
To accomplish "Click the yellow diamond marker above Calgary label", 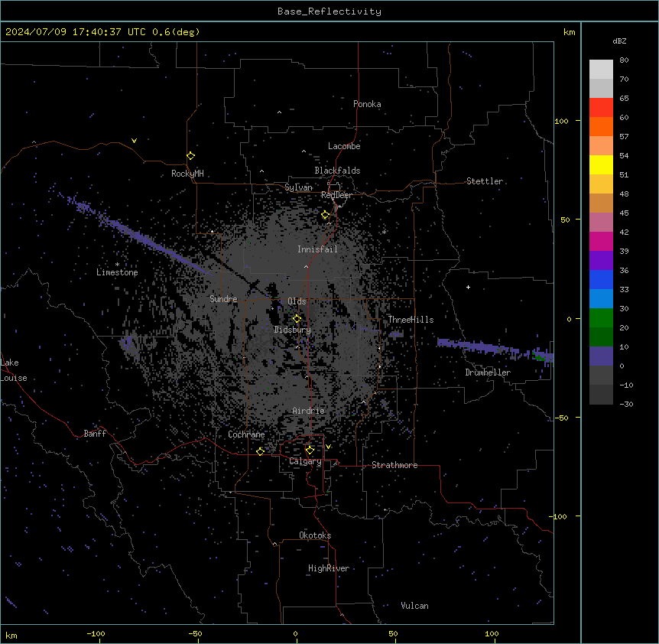I will click(x=310, y=450).
